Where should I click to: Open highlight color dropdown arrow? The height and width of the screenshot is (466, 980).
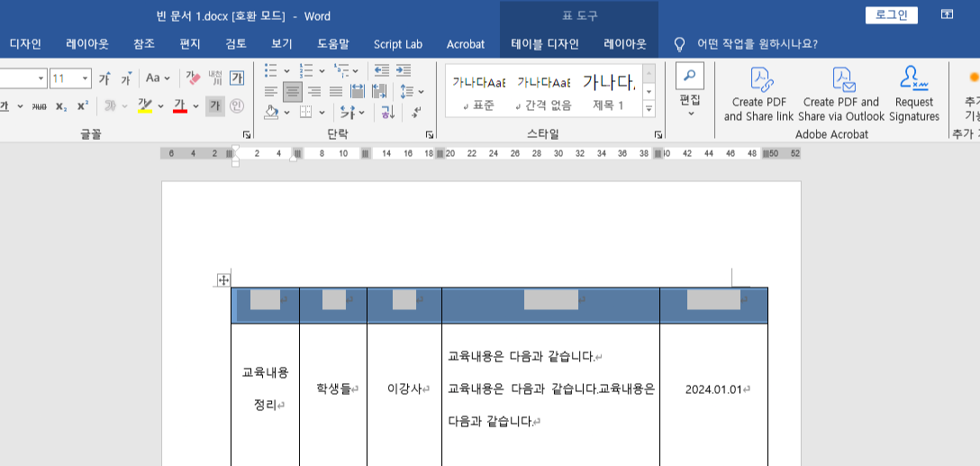160,106
